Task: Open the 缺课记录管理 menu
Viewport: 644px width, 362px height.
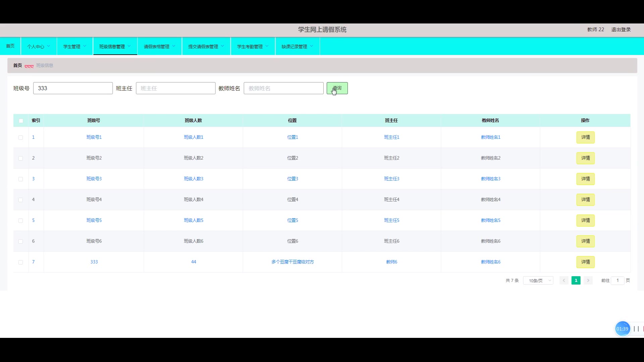Action: (297, 46)
